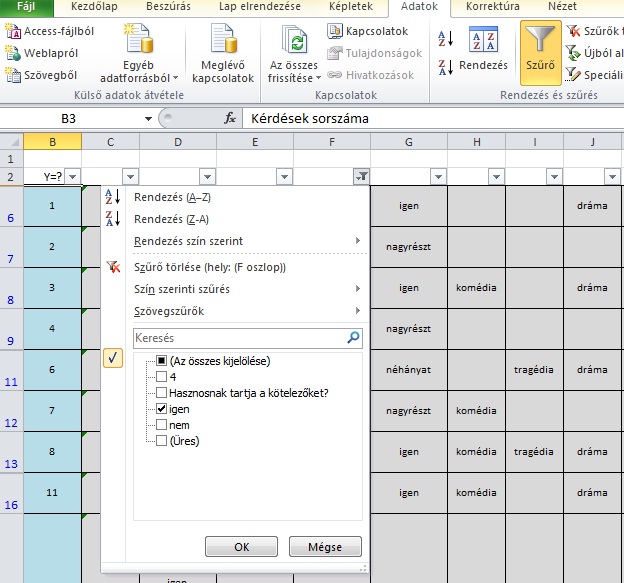Switch to Nézet ribbon tab
The height and width of the screenshot is (583, 624).
coord(562,7)
